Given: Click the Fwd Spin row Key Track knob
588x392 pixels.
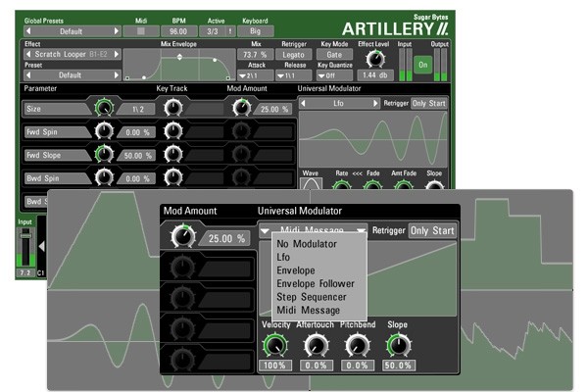Looking at the screenshot, I should click(172, 131).
